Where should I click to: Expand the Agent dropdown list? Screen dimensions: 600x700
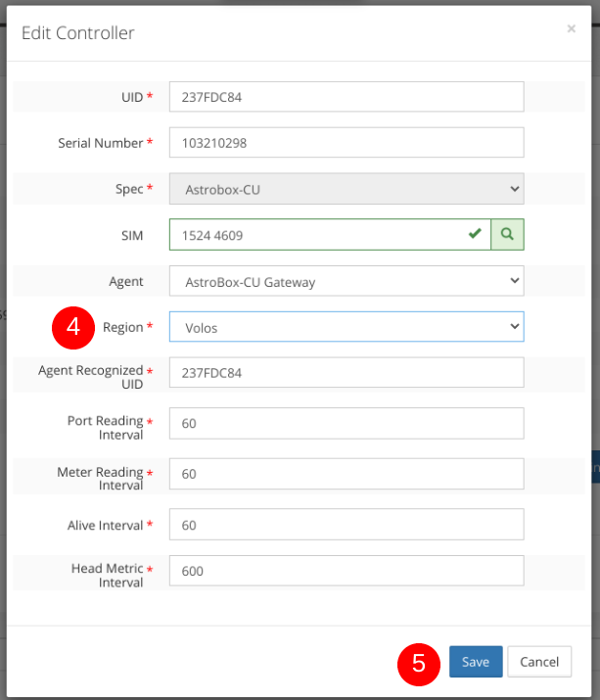(346, 282)
